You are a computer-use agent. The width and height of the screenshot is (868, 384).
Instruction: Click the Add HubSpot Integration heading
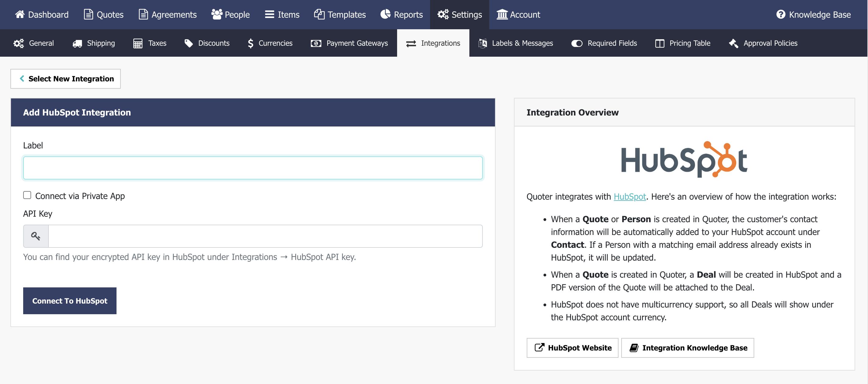pos(77,112)
